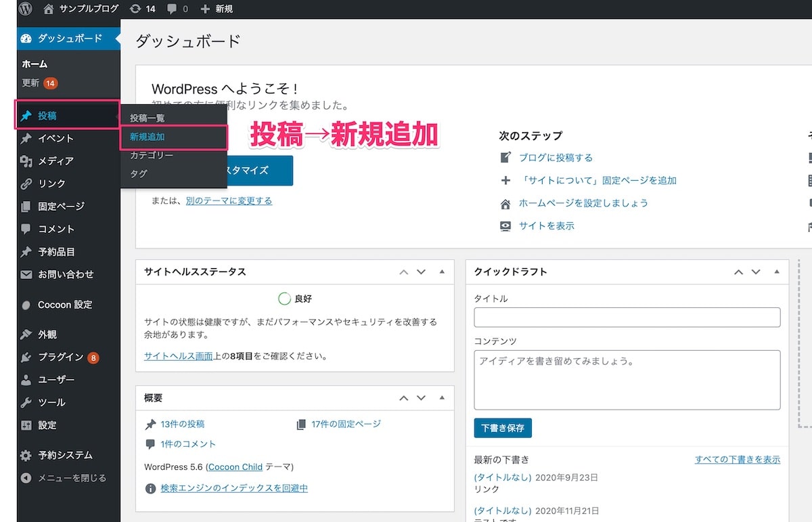The width and height of the screenshot is (812, 522).
Task: Click the サイトを表示 link
Action: pyautogui.click(x=547, y=226)
